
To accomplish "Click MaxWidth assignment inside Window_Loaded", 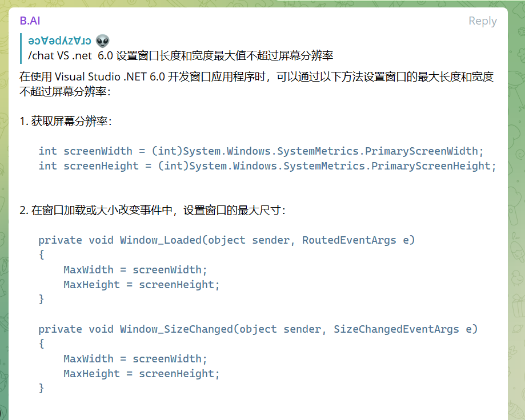I will [x=135, y=270].
